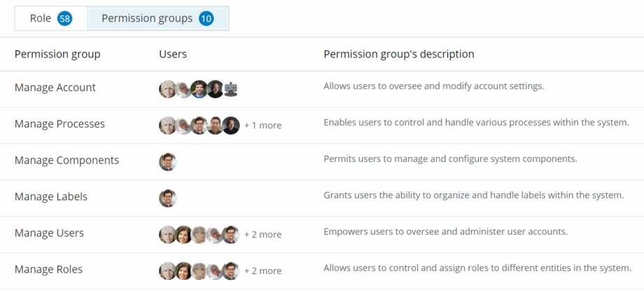The width and height of the screenshot is (644, 292).
Task: Open the Manage Processes permission group
Action: point(59,125)
